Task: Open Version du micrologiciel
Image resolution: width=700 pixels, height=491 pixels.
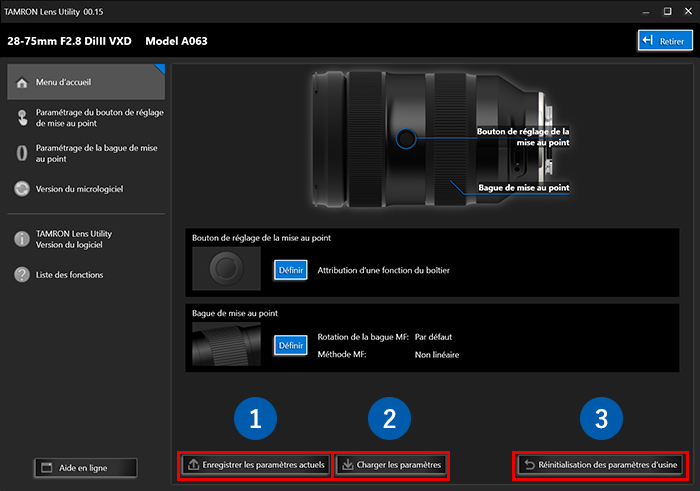Action: coord(86,189)
